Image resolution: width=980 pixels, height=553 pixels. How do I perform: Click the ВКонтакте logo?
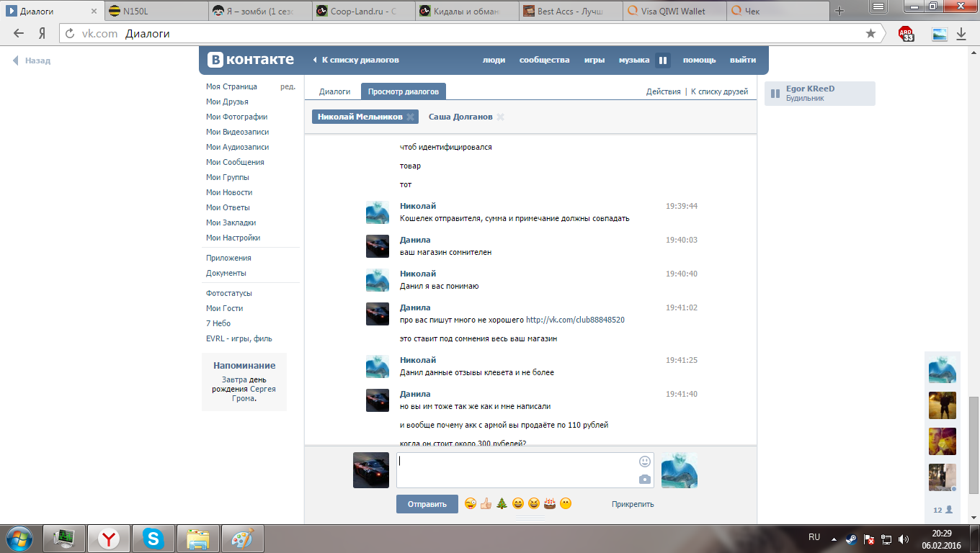(x=251, y=60)
